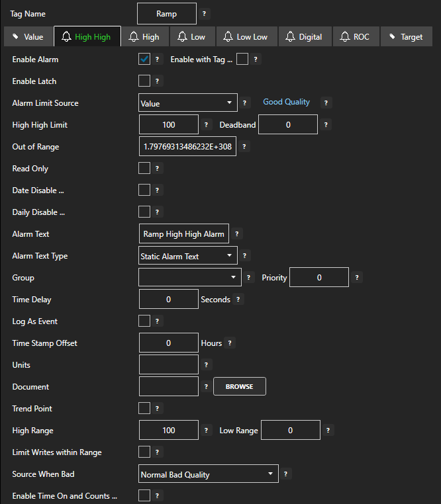Uncheck the Enable Alarm checkbox
441x504 pixels.
[144, 59]
